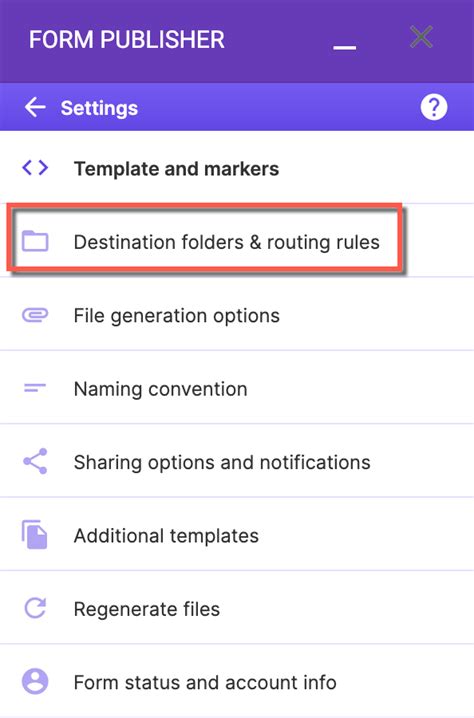
Task: Open help with the question mark icon
Action: coord(434,108)
